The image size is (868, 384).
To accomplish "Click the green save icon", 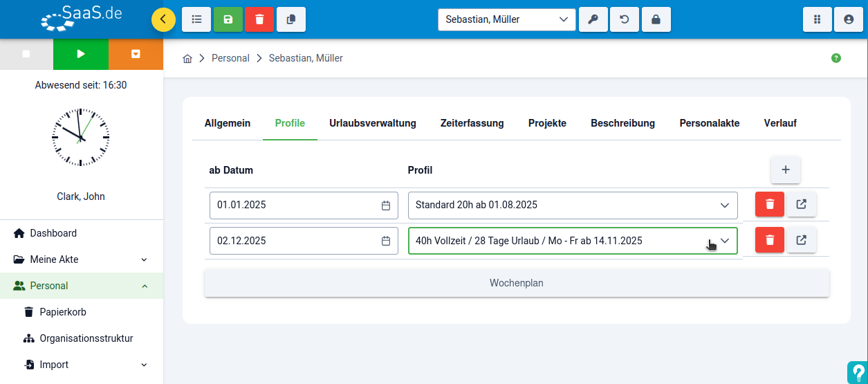I will click(x=228, y=19).
